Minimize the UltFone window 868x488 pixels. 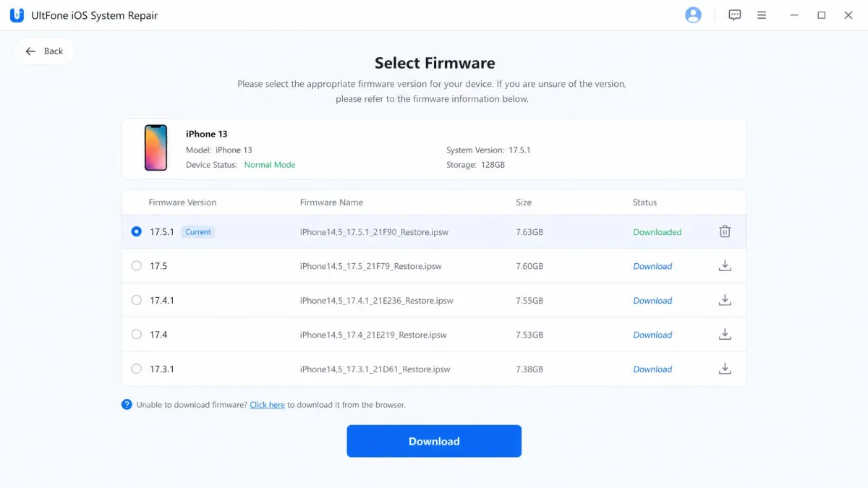click(x=795, y=15)
